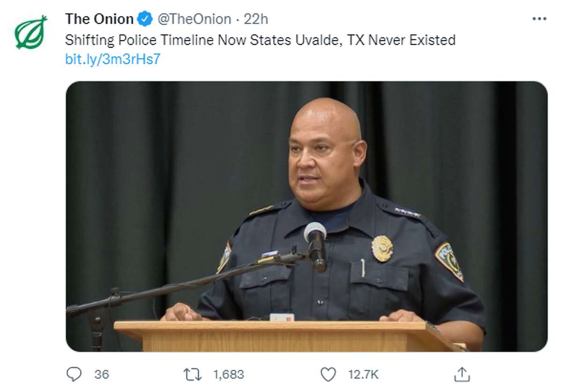The image size is (562, 392).
Task: Click the gold badge on the uniform
Action: click(x=382, y=248)
